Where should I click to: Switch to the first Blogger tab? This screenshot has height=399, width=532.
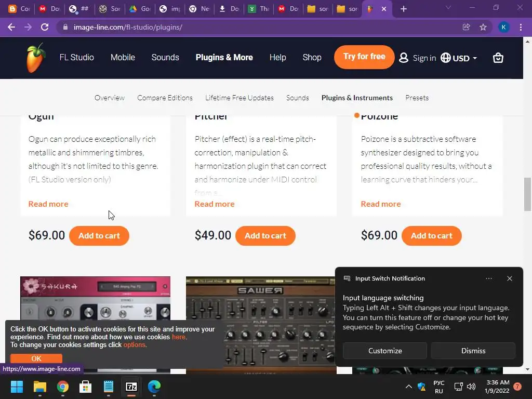pos(19,9)
